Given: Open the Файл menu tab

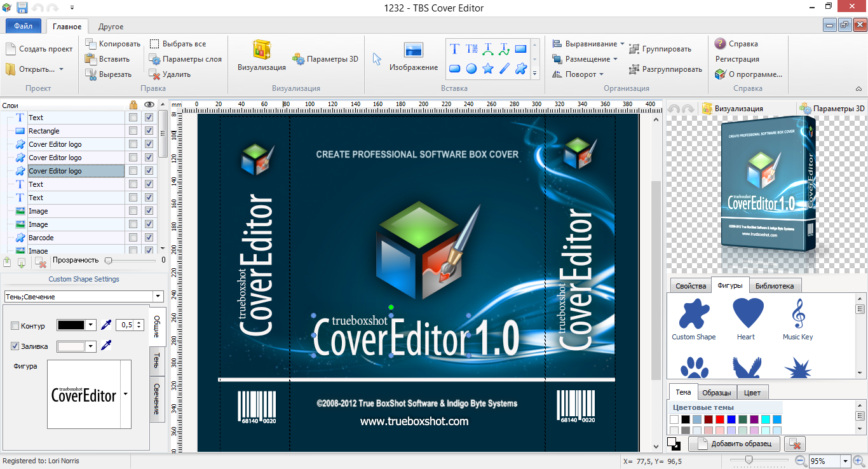Looking at the screenshot, I should (x=24, y=26).
